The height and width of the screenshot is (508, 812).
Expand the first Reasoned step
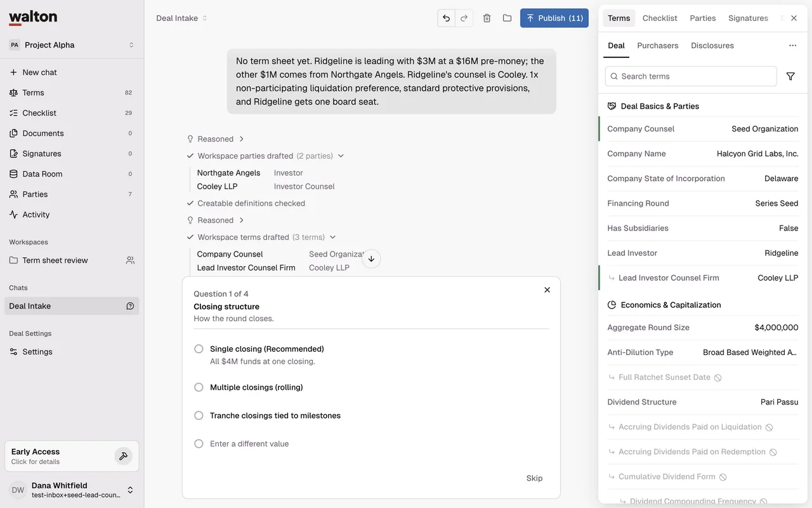(x=216, y=139)
